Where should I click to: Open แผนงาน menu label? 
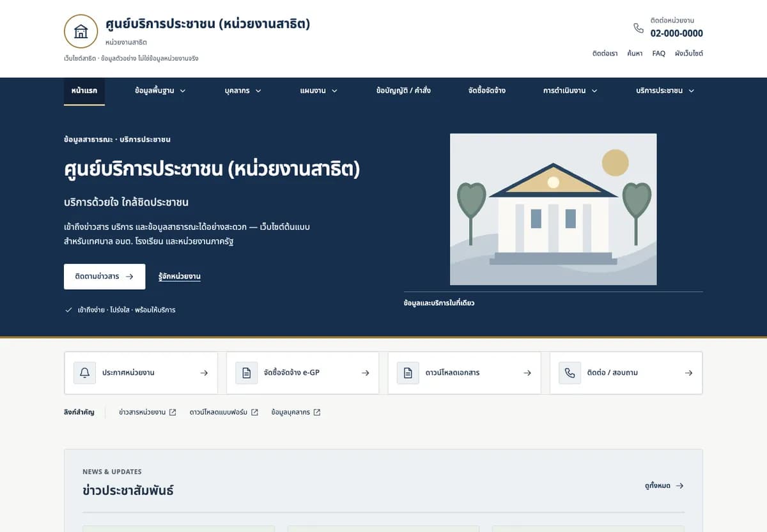coord(313,91)
